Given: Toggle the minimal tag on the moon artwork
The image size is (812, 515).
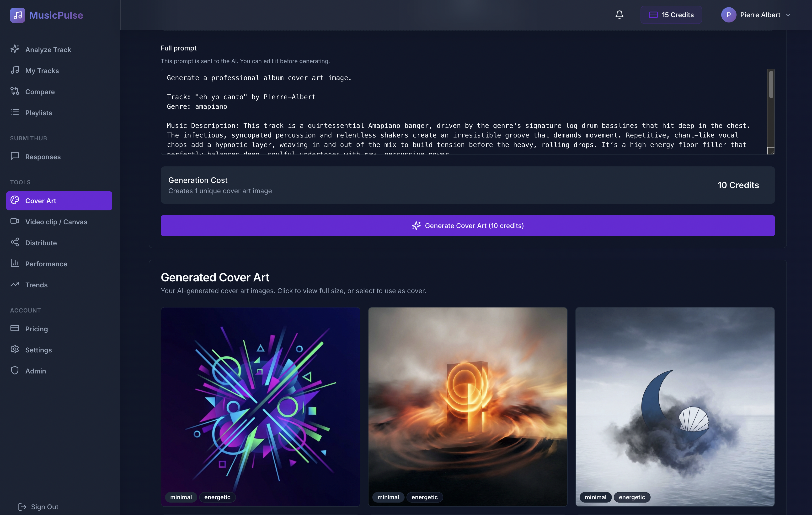Looking at the screenshot, I should point(596,497).
